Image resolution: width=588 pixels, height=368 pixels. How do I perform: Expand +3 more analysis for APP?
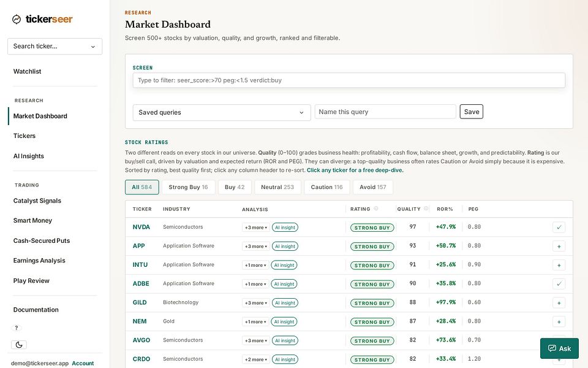[256, 247]
